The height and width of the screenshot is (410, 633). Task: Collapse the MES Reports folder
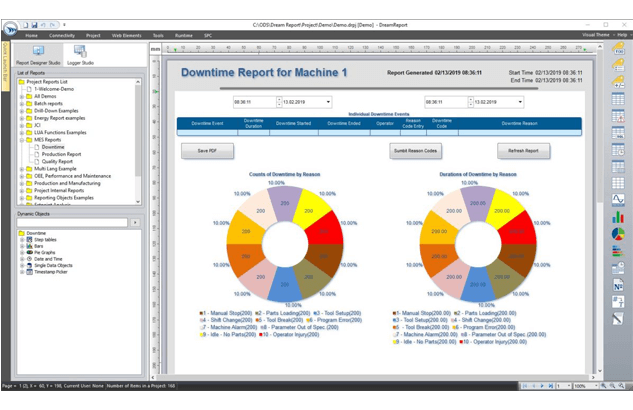(21, 138)
